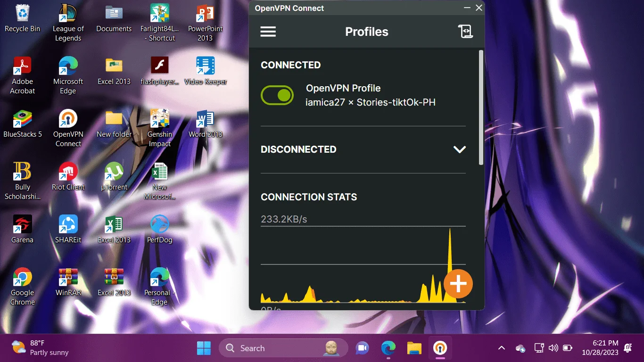The image size is (644, 362).
Task: Select the Documents desktop icon
Action: click(114, 19)
